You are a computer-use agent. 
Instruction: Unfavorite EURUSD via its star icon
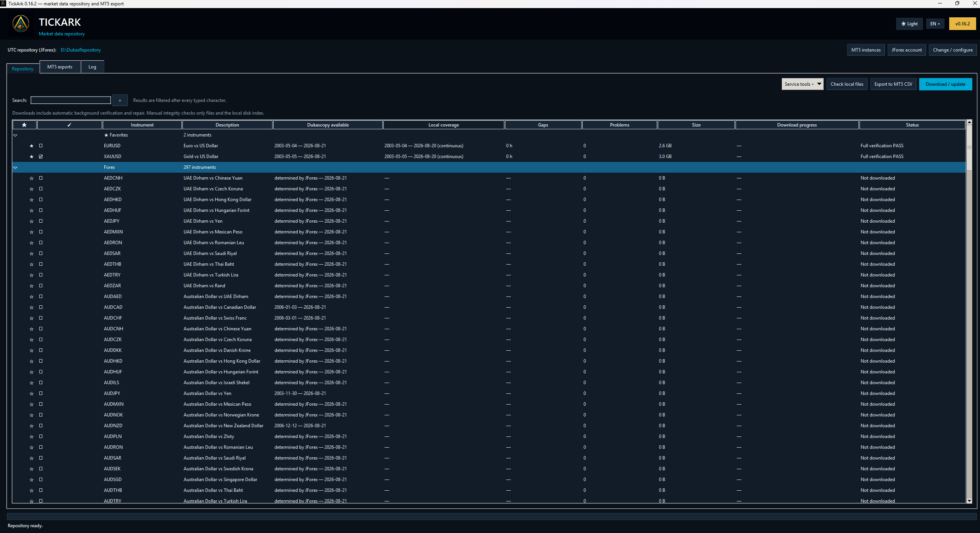pyautogui.click(x=32, y=146)
